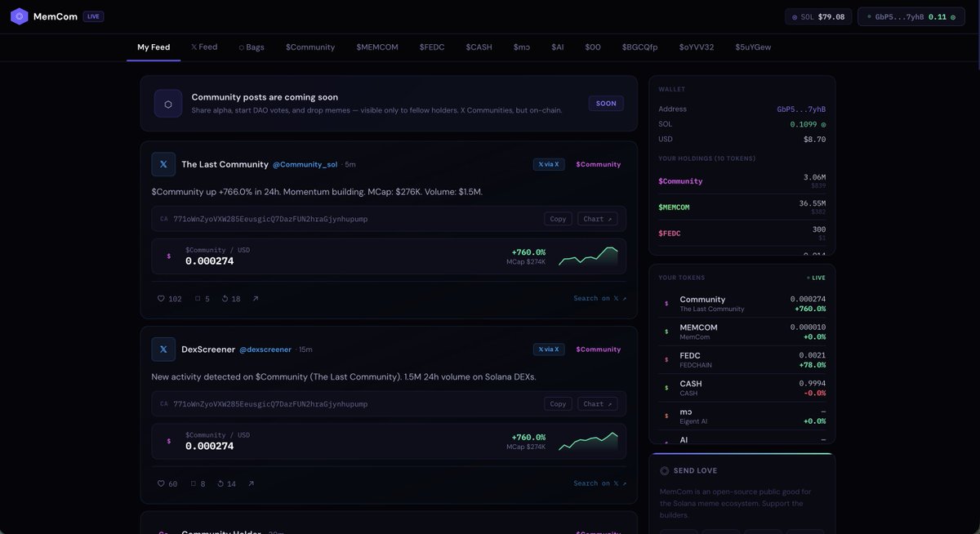The image size is (980, 534).
Task: Open comments with 8 replies on DexScreener post
Action: click(198, 484)
